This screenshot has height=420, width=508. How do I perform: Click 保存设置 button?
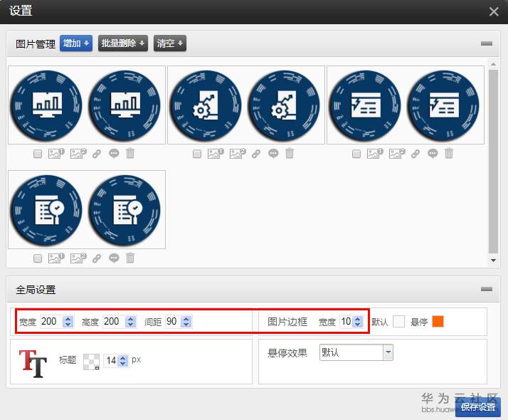[478, 407]
